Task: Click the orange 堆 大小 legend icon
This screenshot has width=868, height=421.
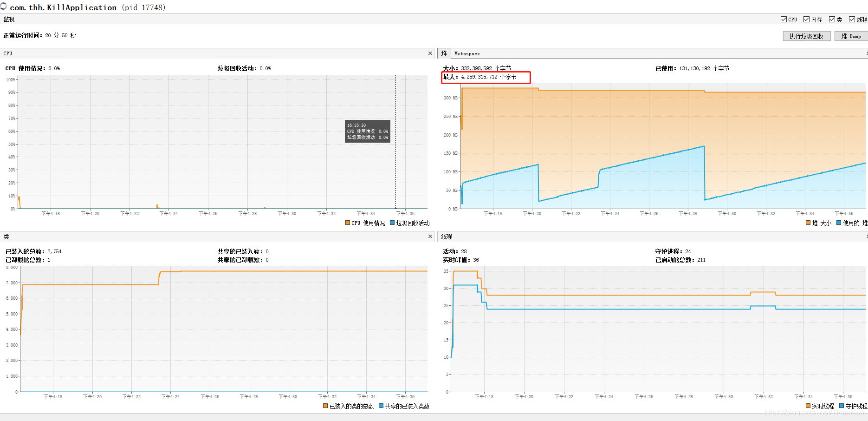Action: [x=808, y=223]
